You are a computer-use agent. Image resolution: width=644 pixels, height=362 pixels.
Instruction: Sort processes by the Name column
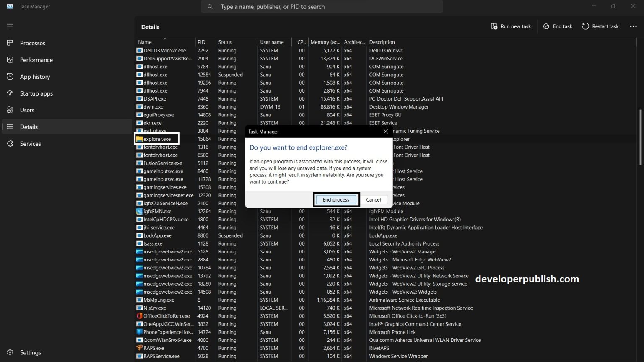click(145, 42)
